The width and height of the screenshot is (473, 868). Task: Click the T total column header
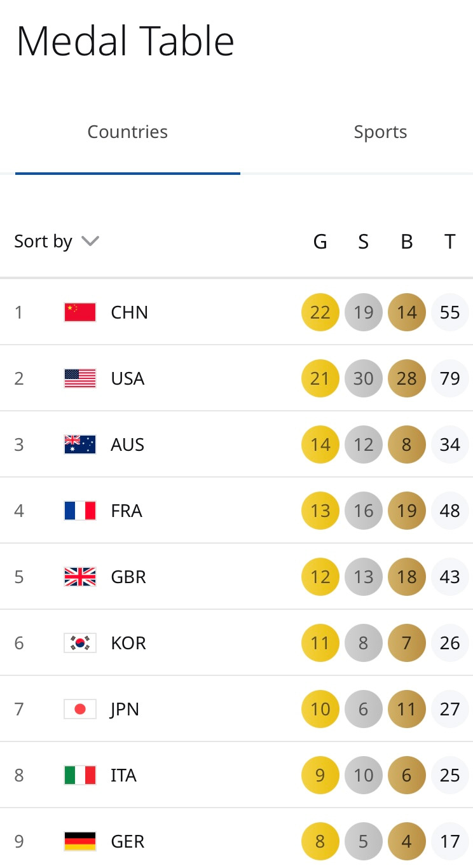coord(450,242)
